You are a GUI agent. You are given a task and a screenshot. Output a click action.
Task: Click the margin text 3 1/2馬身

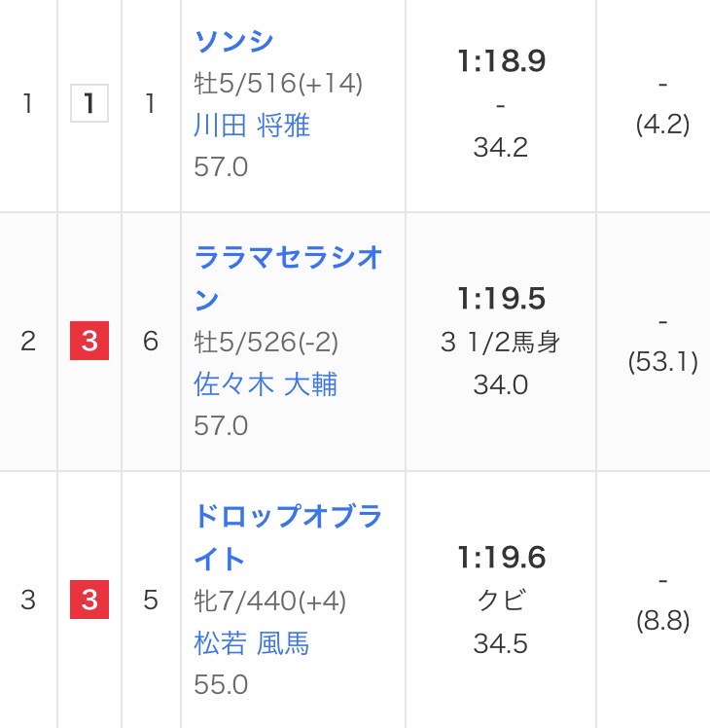[501, 343]
